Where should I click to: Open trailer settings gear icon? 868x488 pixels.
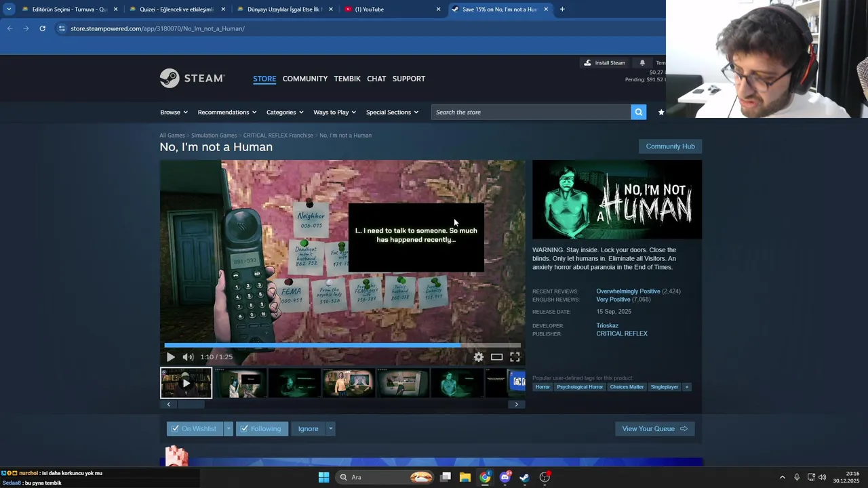(479, 357)
